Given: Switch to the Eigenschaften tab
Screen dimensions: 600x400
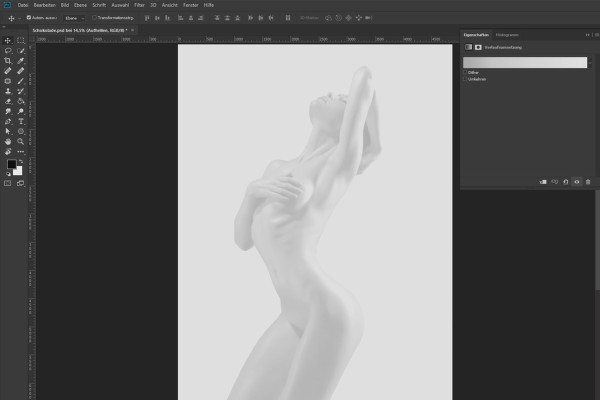Looking at the screenshot, I should click(x=476, y=35).
